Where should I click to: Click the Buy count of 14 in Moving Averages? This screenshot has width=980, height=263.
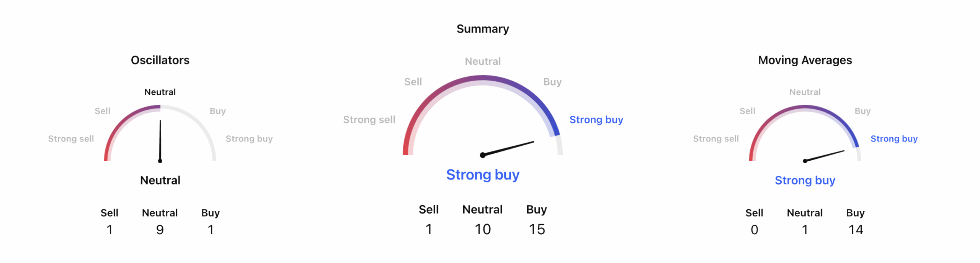pos(856,230)
